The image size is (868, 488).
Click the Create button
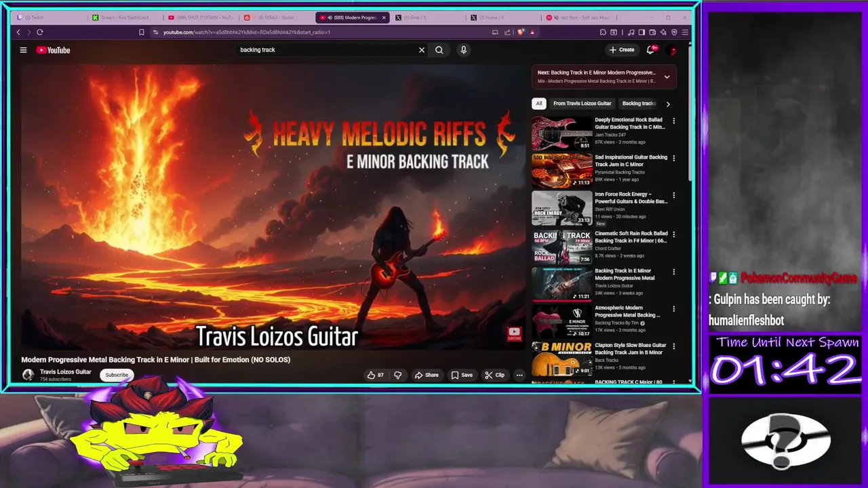coord(622,49)
